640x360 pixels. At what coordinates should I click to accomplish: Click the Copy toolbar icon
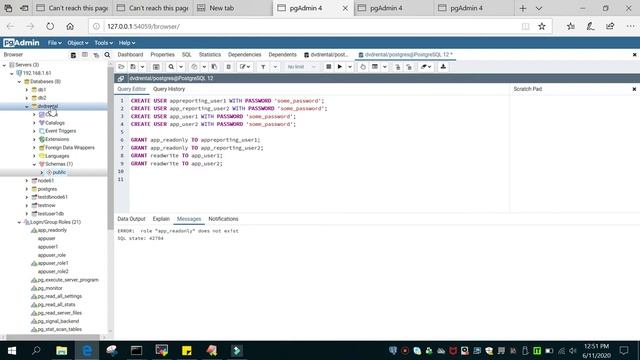(x=194, y=67)
